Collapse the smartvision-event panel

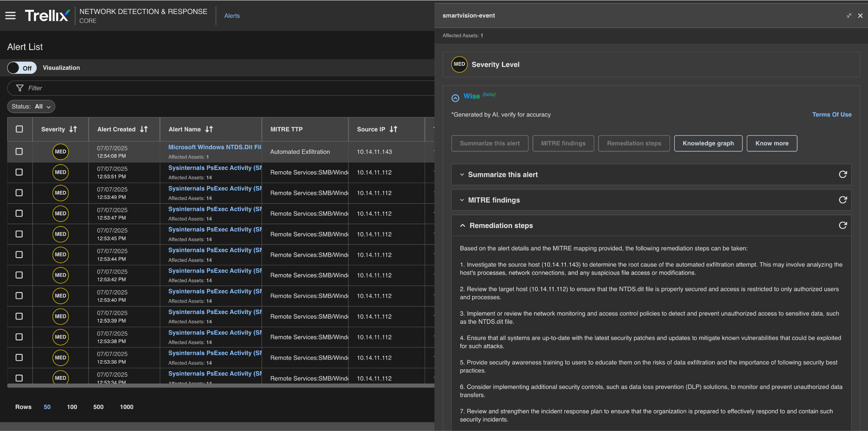click(x=849, y=16)
